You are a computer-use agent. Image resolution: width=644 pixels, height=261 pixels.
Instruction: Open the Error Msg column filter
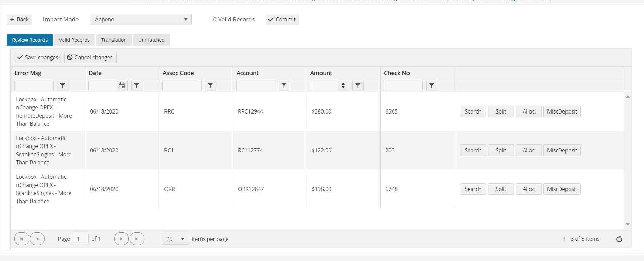63,86
